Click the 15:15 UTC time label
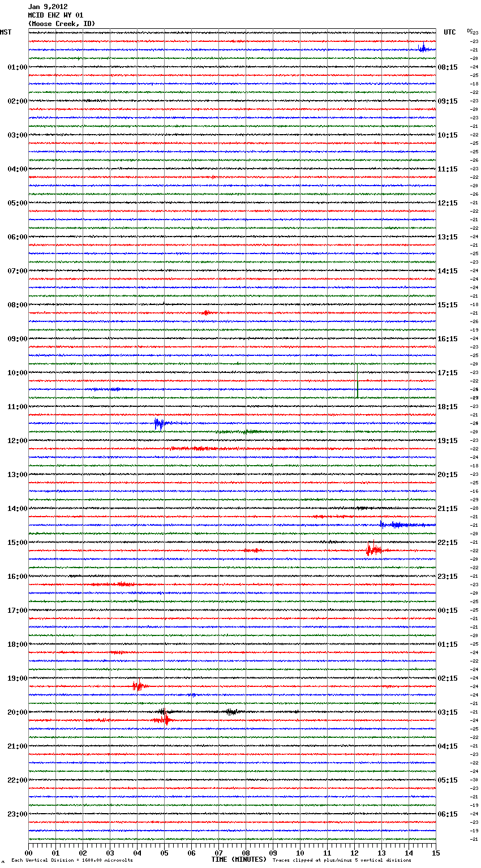 [x=448, y=305]
